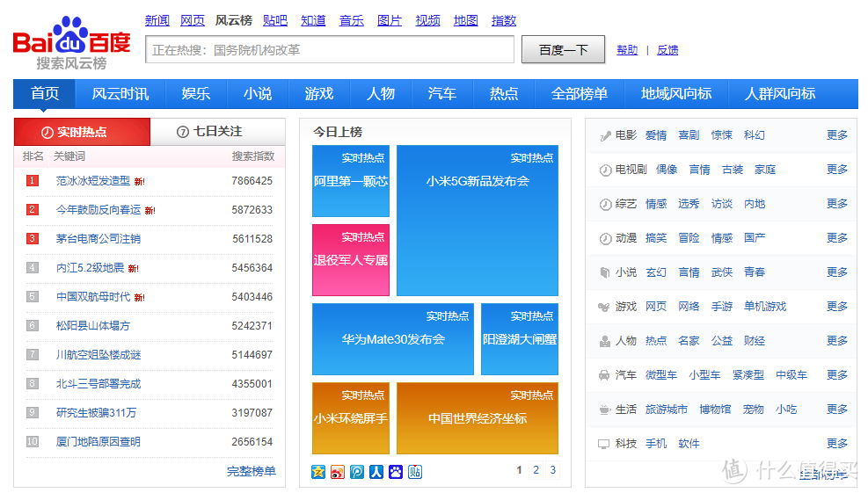
Task: Click the 电影 category icon
Action: 605,135
